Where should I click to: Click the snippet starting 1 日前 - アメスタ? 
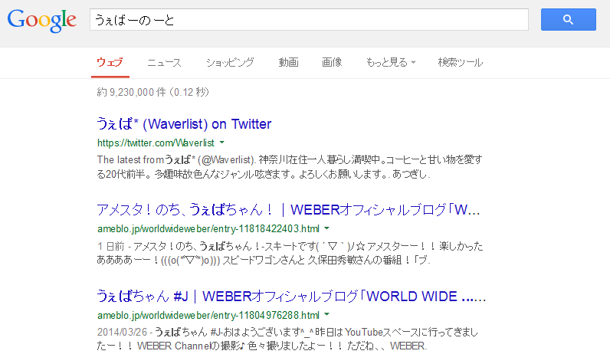pyautogui.click(x=290, y=253)
